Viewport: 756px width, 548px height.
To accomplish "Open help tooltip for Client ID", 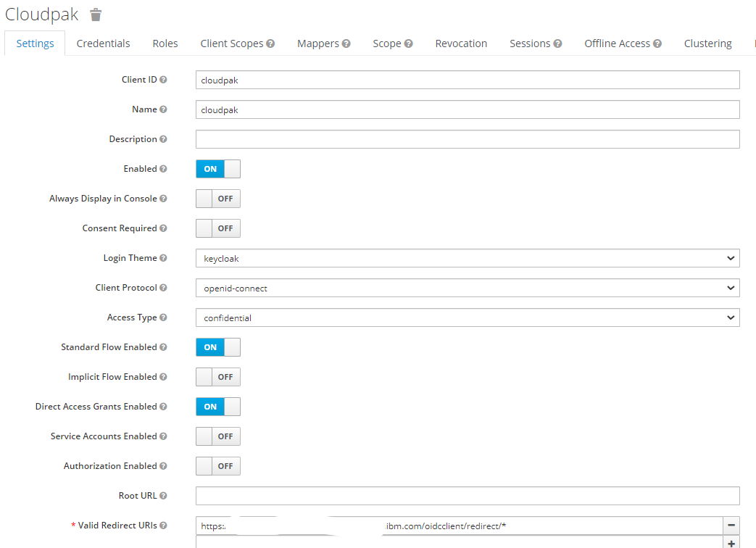I will (163, 80).
